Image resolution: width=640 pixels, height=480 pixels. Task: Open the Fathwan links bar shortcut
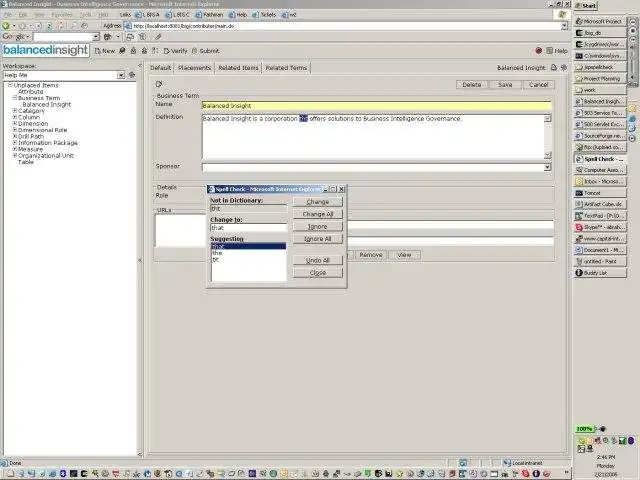(x=209, y=15)
